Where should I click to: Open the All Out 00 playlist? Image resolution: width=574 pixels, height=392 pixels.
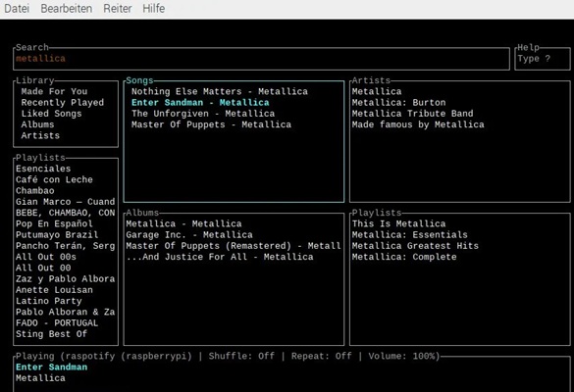coord(43,268)
